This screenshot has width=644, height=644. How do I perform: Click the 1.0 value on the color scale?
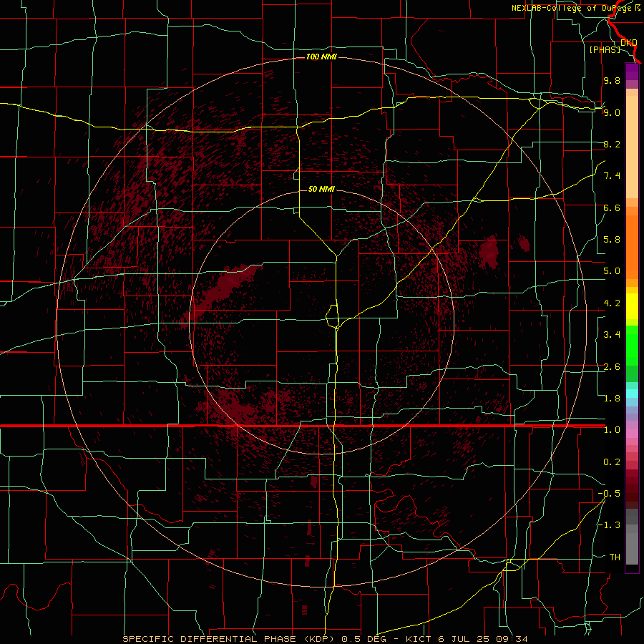tap(612, 430)
